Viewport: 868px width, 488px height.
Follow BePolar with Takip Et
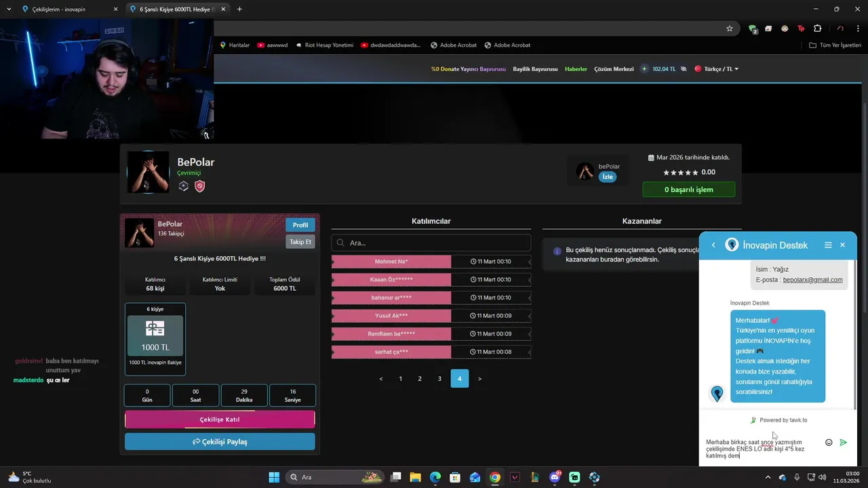pos(300,242)
